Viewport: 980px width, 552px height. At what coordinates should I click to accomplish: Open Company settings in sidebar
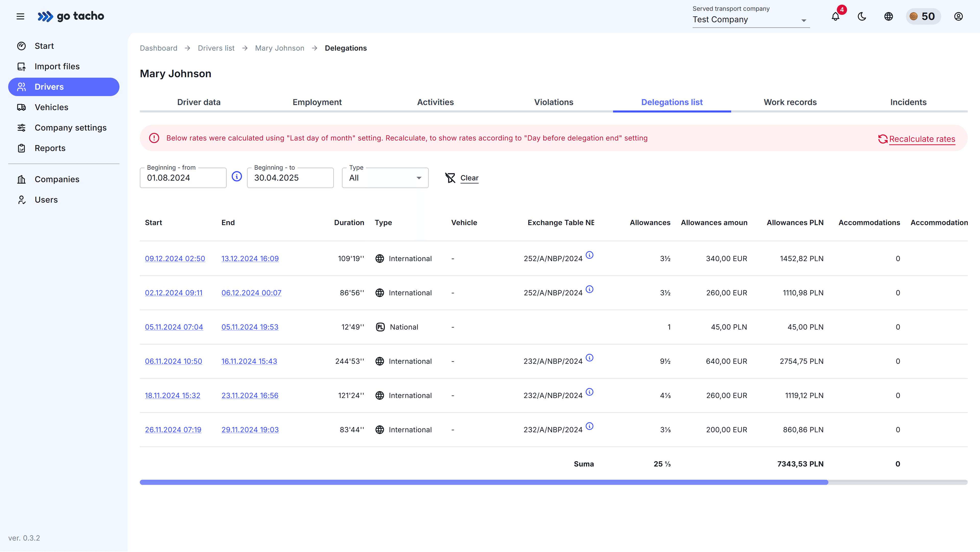coord(64,128)
